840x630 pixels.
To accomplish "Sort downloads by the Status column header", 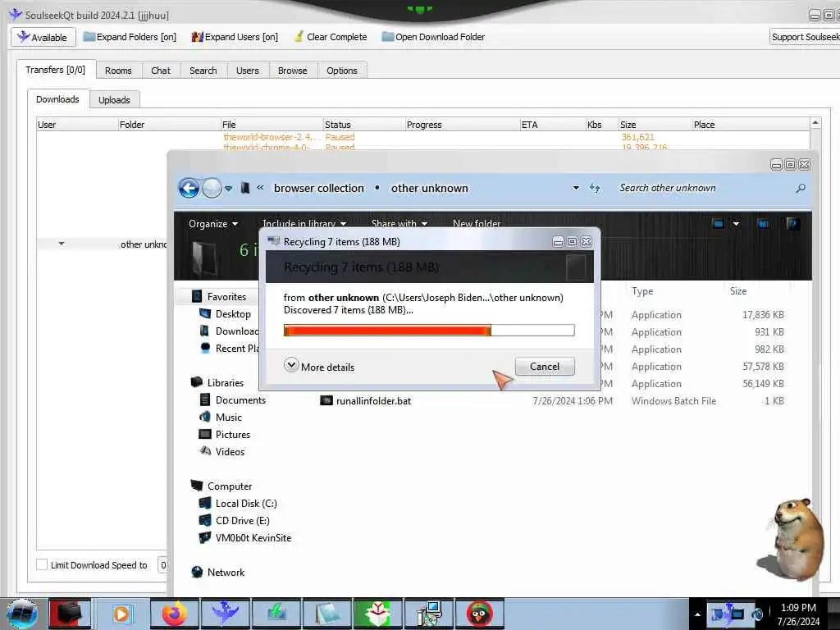I will (x=363, y=125).
